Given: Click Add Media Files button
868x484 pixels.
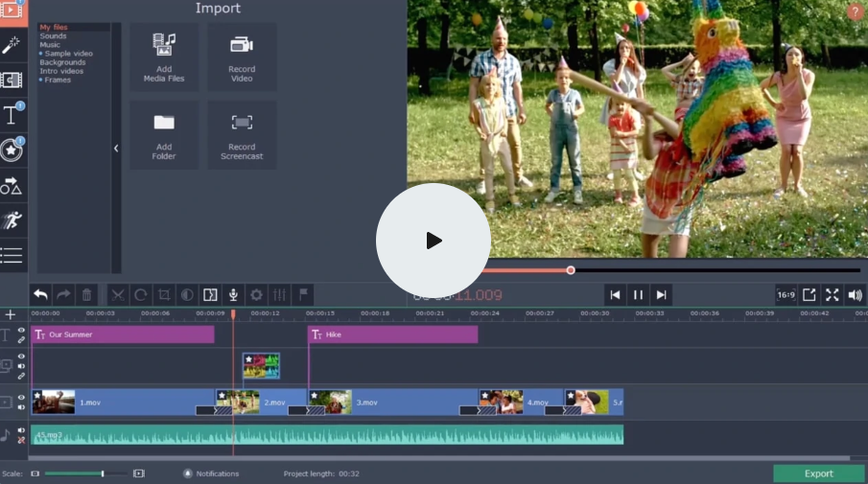Looking at the screenshot, I should 164,57.
